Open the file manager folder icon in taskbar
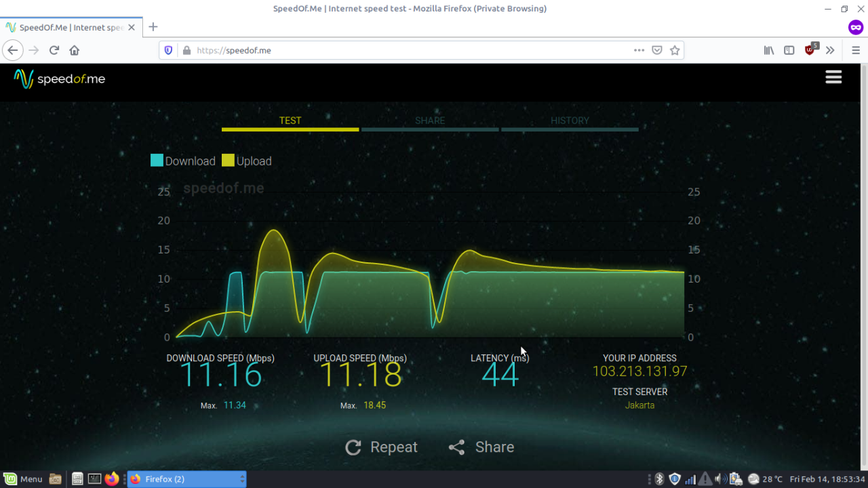 coord(56,479)
